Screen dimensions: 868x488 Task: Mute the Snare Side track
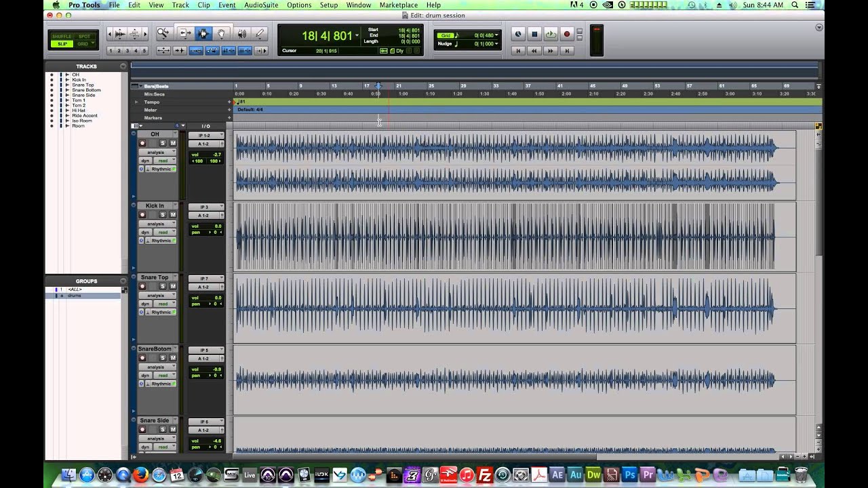(x=173, y=430)
